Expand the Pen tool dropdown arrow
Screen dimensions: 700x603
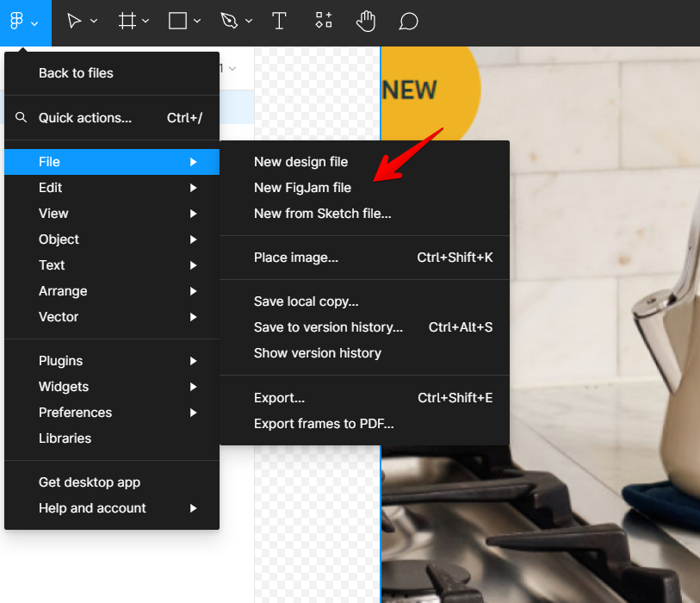(249, 22)
